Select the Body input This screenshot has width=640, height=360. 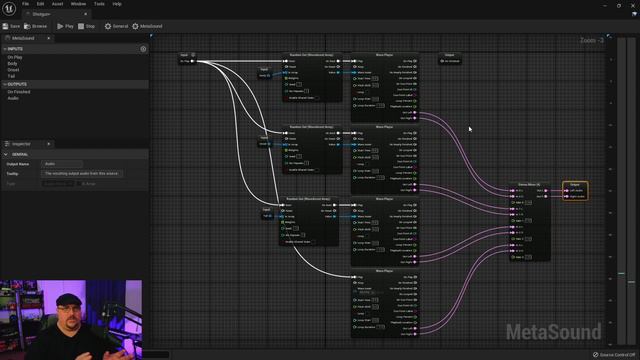pos(12,64)
